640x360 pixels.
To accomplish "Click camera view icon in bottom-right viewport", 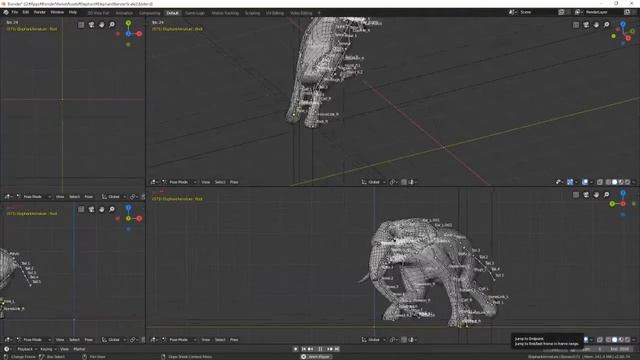I will coord(586,195).
